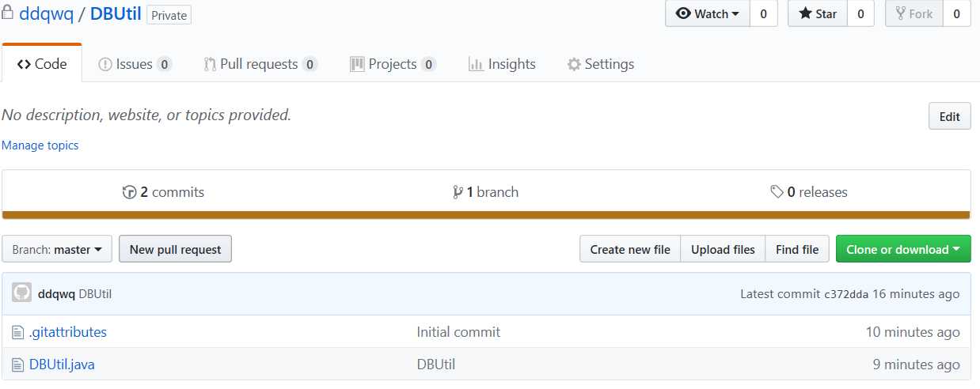Click the Fork button
The image size is (980, 389).
(x=914, y=13)
